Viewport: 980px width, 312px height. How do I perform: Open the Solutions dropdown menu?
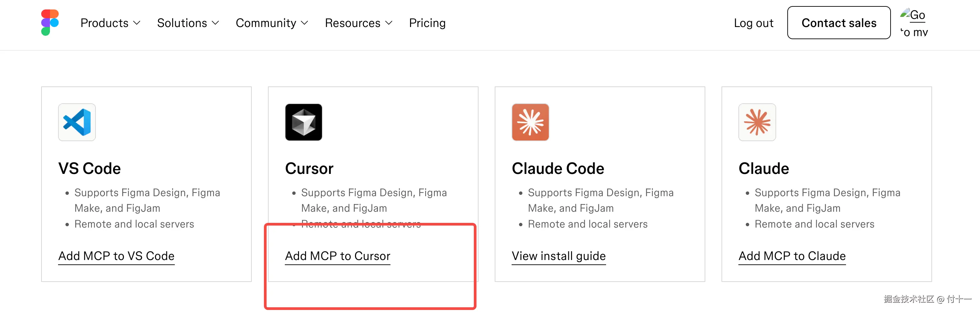point(188,23)
